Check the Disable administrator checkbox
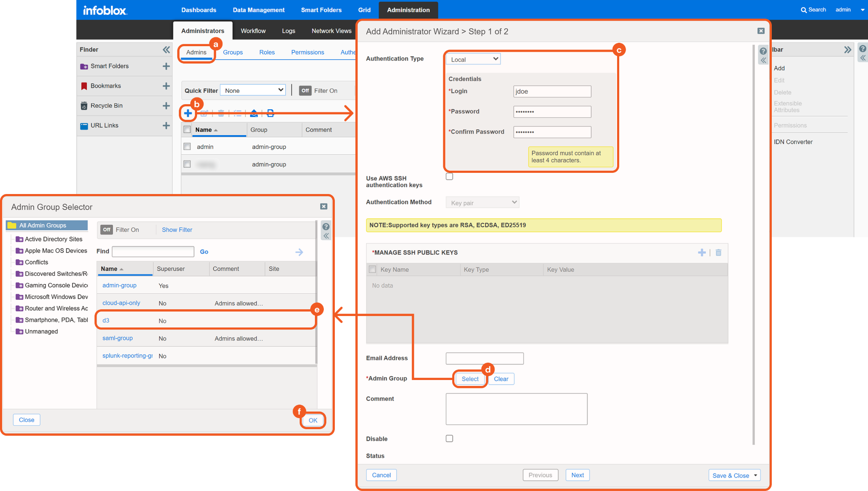The width and height of the screenshot is (868, 491). (x=449, y=438)
